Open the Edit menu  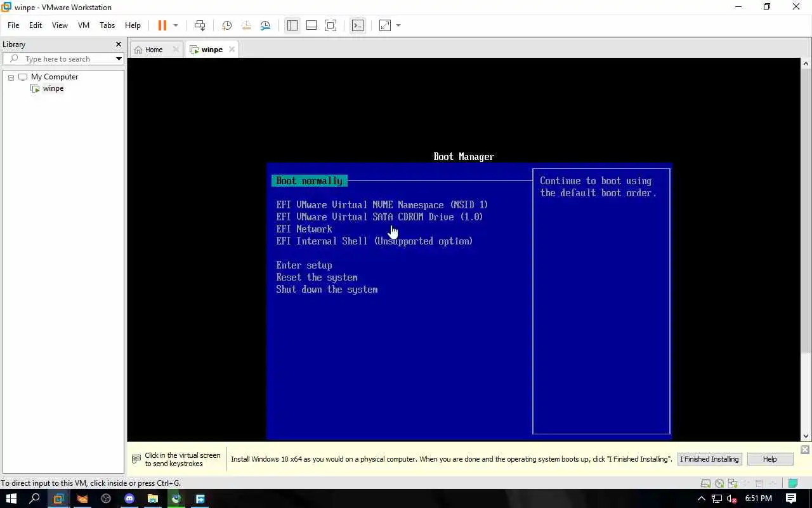[x=36, y=25]
